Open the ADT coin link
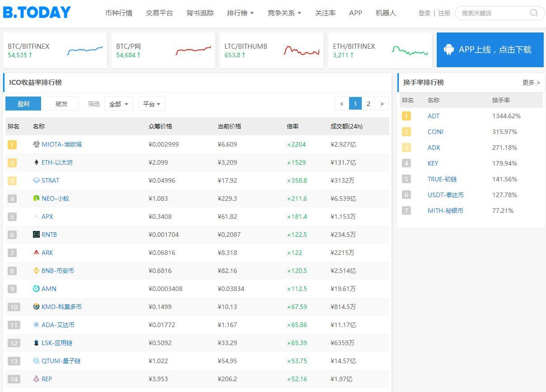Viewport: 546px width, 392px height. coord(433,116)
